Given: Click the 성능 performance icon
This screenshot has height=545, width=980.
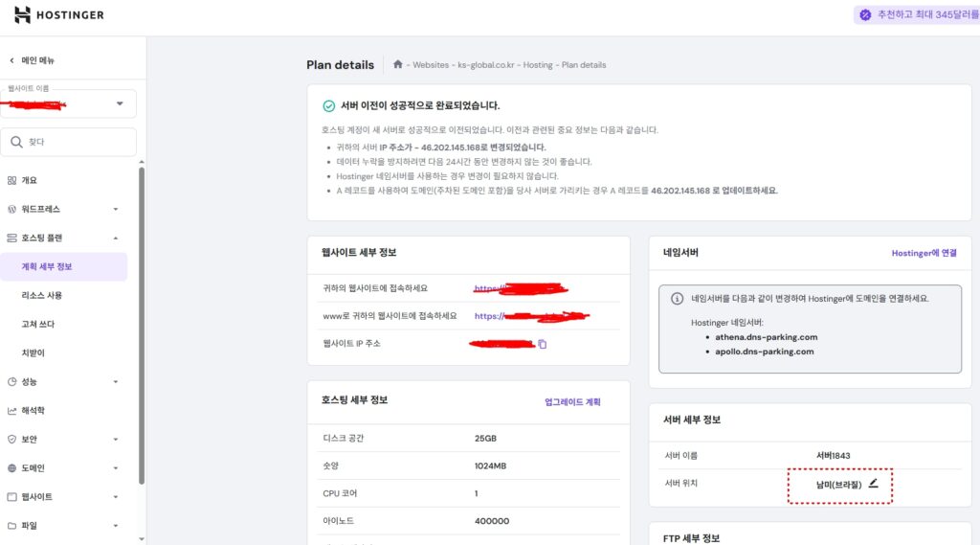Looking at the screenshot, I should [11, 381].
